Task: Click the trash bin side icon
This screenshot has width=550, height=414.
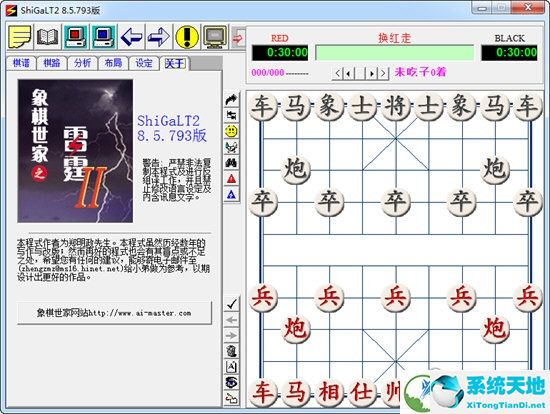Action: pos(232,351)
